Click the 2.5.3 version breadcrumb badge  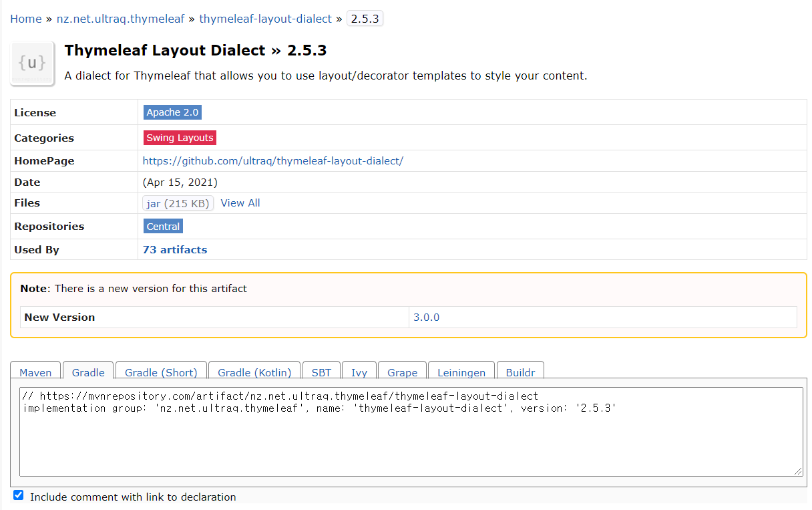coord(365,19)
